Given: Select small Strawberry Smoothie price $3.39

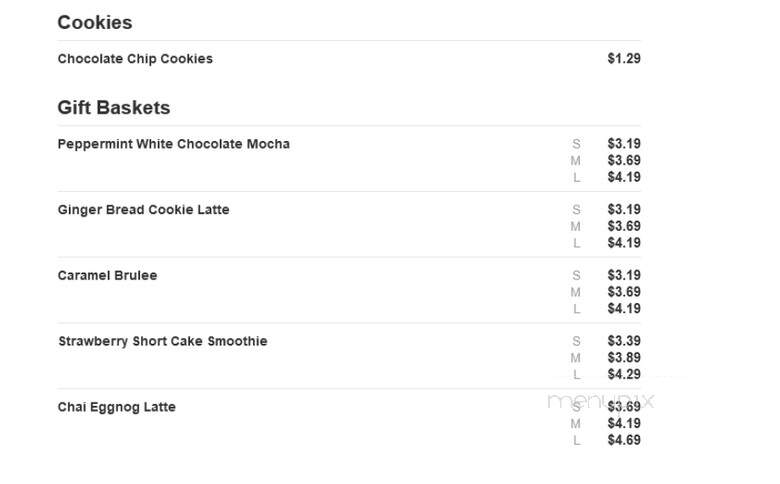Looking at the screenshot, I should (624, 341).
